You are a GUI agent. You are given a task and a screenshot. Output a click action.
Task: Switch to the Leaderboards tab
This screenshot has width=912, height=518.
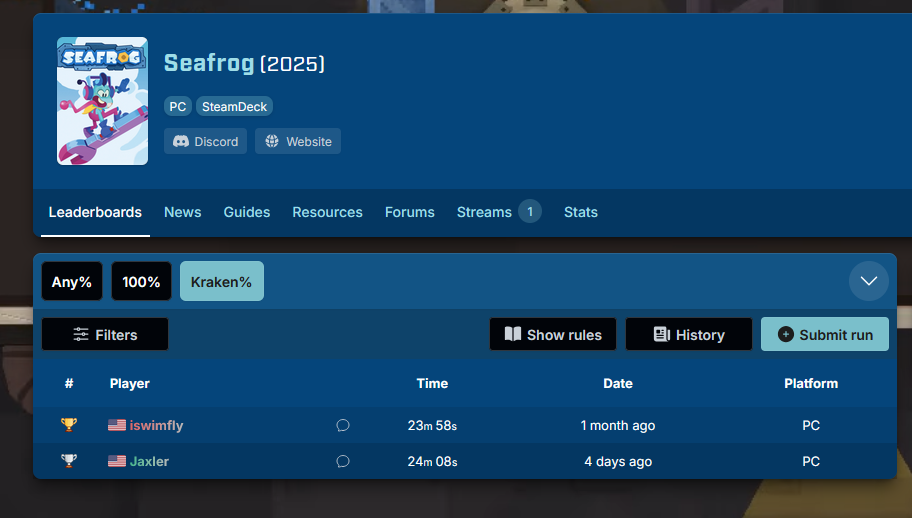95,212
